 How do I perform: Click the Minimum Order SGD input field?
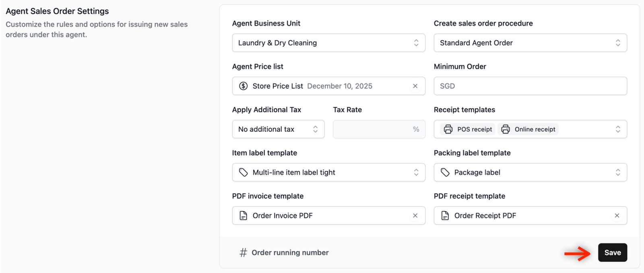pos(530,86)
